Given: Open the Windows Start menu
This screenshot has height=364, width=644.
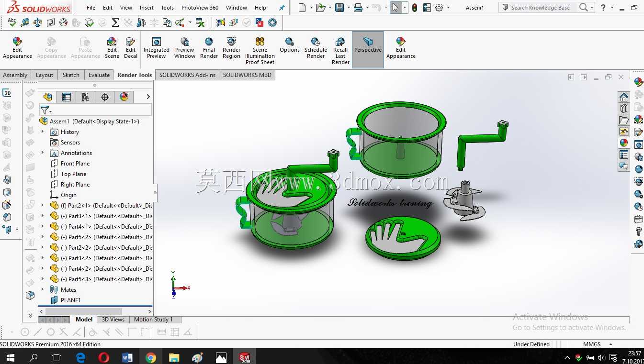Looking at the screenshot, I should (x=10, y=357).
